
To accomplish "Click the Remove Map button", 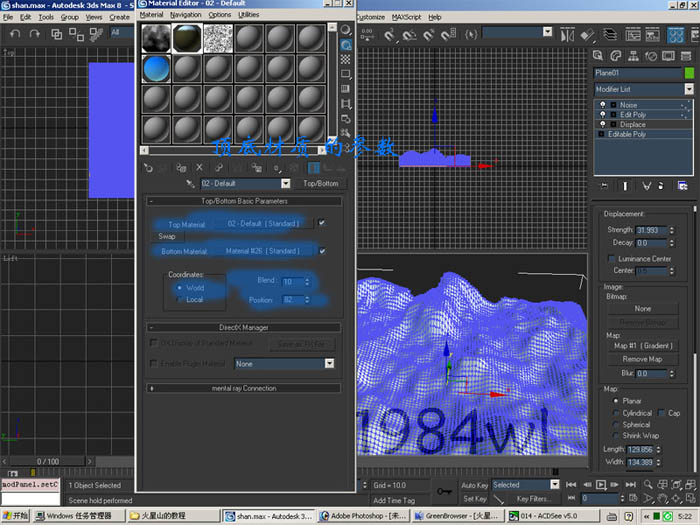I will [x=643, y=359].
